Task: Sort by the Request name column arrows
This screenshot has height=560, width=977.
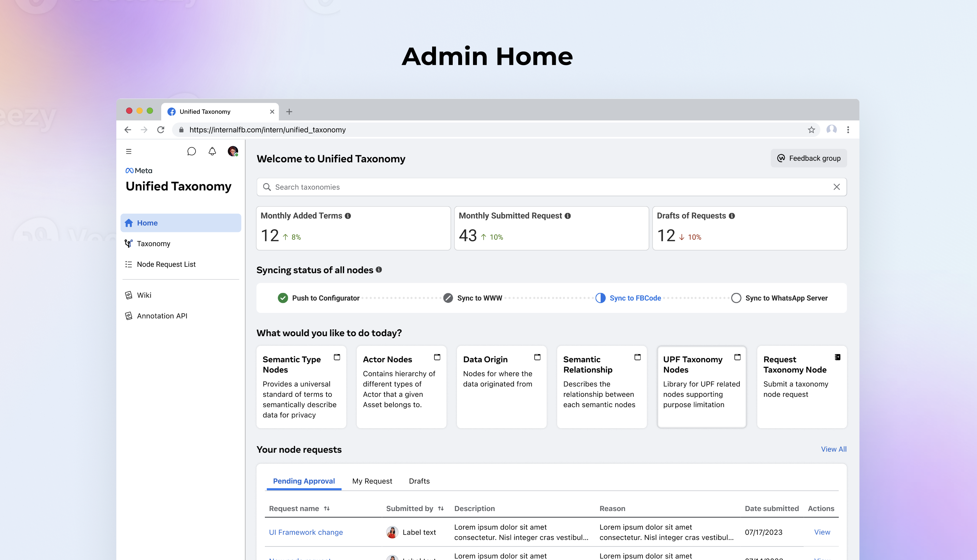Action: pyautogui.click(x=326, y=508)
